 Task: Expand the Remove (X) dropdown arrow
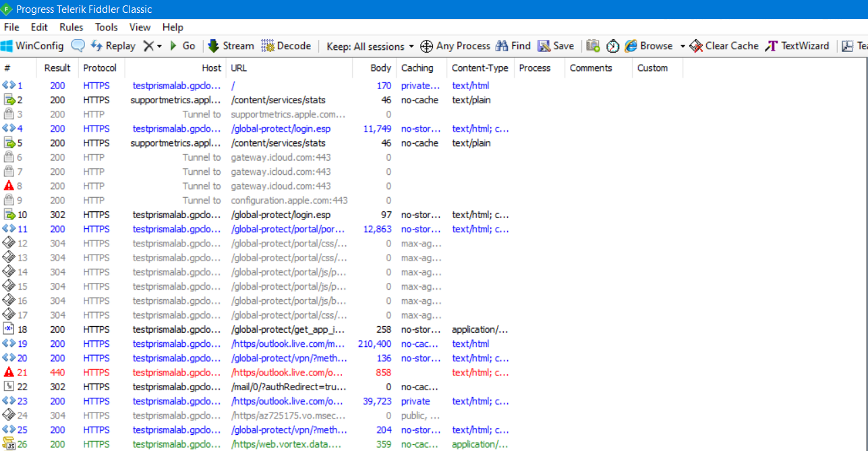(159, 47)
